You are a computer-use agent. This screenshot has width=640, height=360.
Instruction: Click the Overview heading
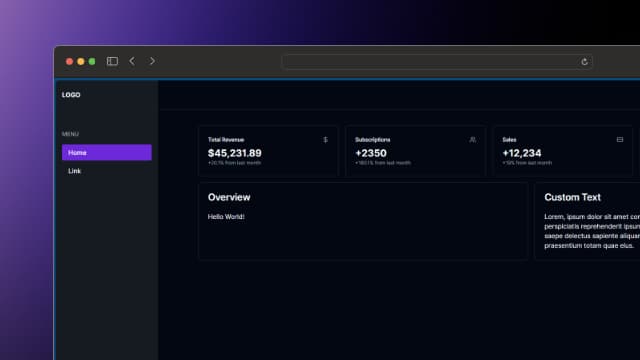(x=229, y=197)
